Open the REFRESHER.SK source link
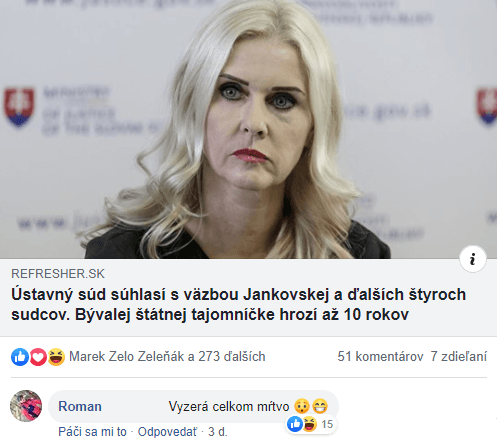The image size is (497, 444). pos(58,274)
